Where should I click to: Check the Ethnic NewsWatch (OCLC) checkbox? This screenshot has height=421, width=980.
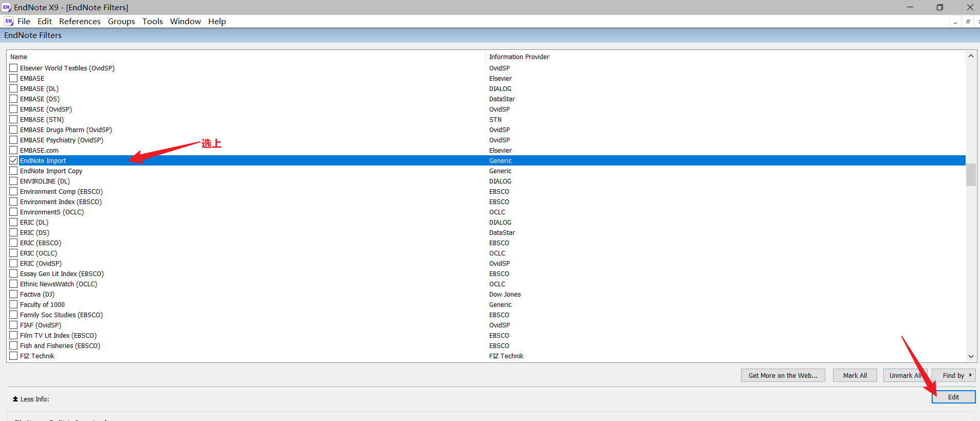point(13,284)
